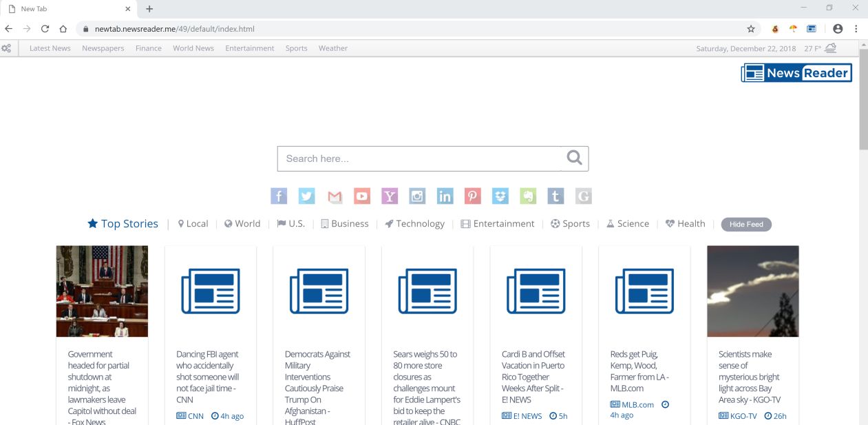The image size is (868, 425).
Task: Close the New Tab tab
Action: pos(127,9)
